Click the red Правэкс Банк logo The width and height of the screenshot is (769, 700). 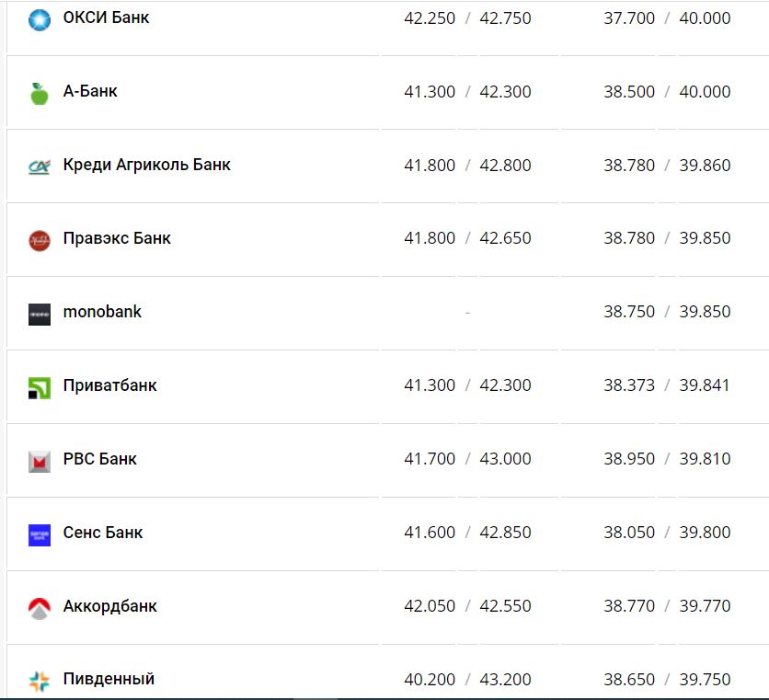[x=39, y=240]
